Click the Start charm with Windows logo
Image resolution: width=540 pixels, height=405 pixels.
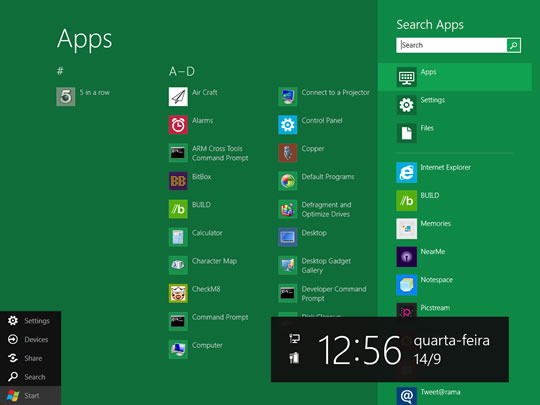click(x=30, y=395)
